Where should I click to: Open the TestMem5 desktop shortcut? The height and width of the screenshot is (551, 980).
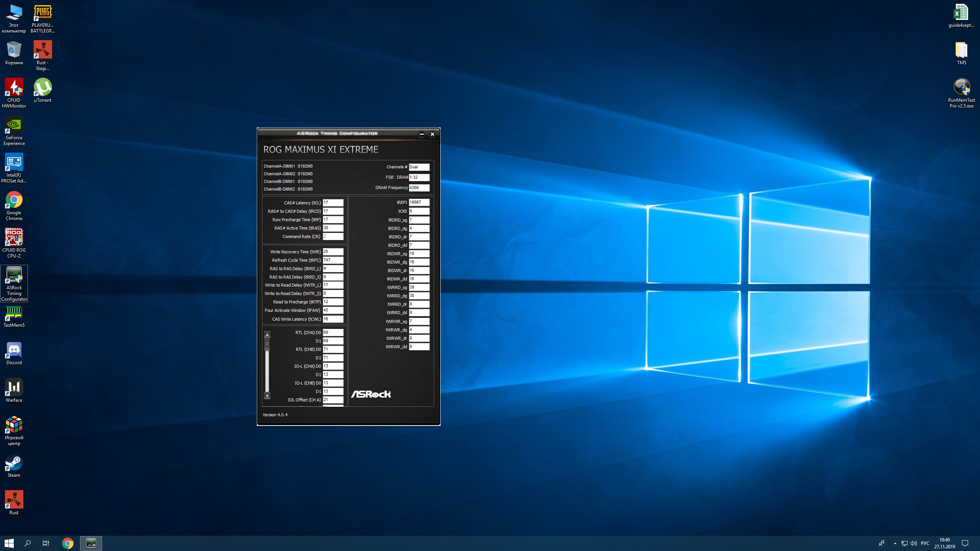(14, 316)
